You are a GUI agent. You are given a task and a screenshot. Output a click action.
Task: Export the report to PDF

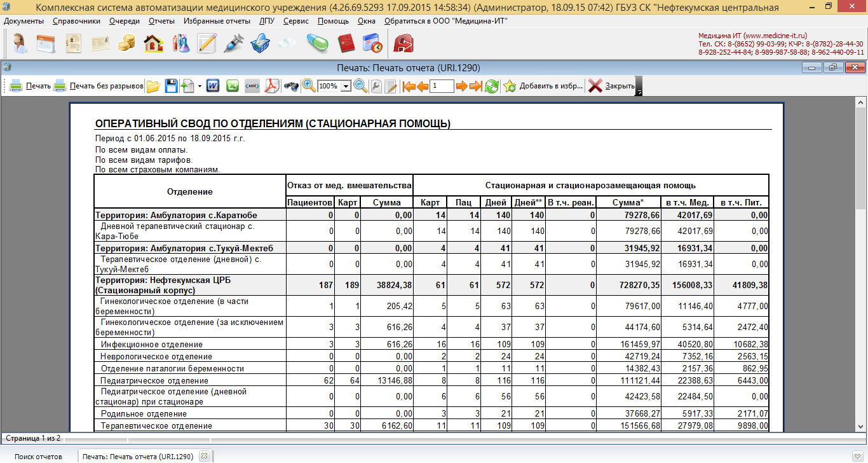pos(272,86)
